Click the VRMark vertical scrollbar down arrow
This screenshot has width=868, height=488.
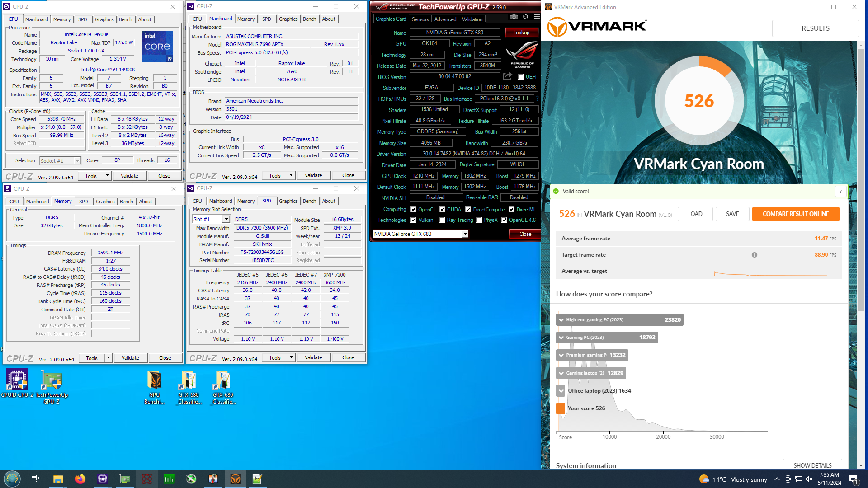click(861, 465)
